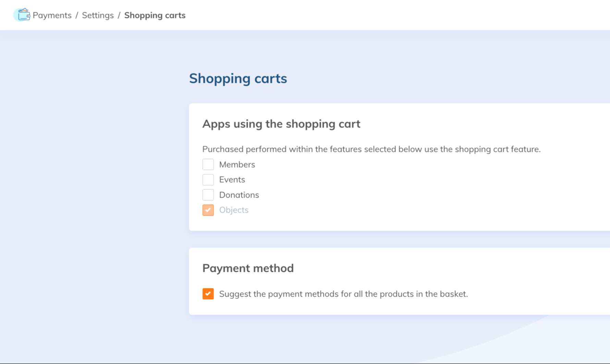The height and width of the screenshot is (364, 610).
Task: Click the Members option label
Action: [237, 165]
